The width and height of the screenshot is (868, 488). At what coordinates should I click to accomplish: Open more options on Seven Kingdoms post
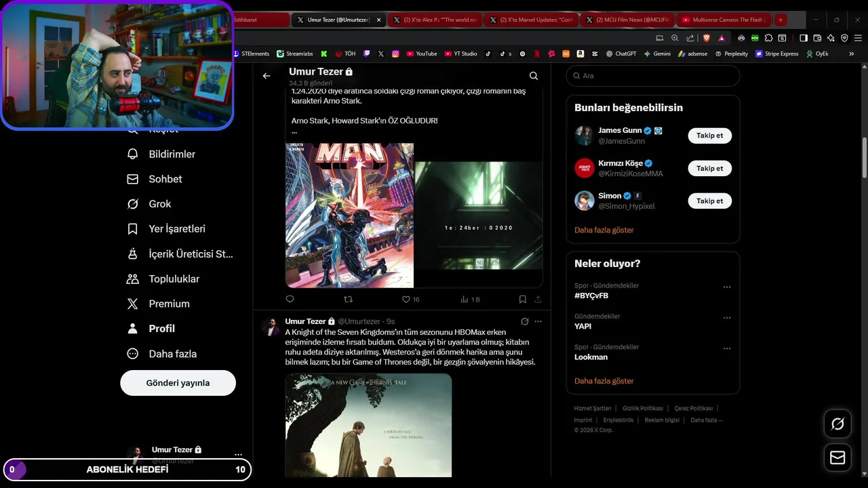click(x=538, y=321)
